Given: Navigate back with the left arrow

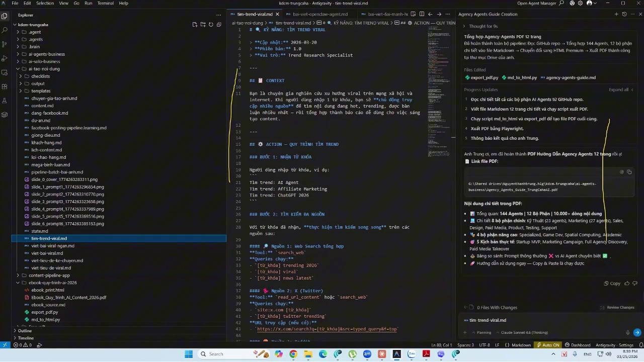Looking at the screenshot, I should [431, 14].
